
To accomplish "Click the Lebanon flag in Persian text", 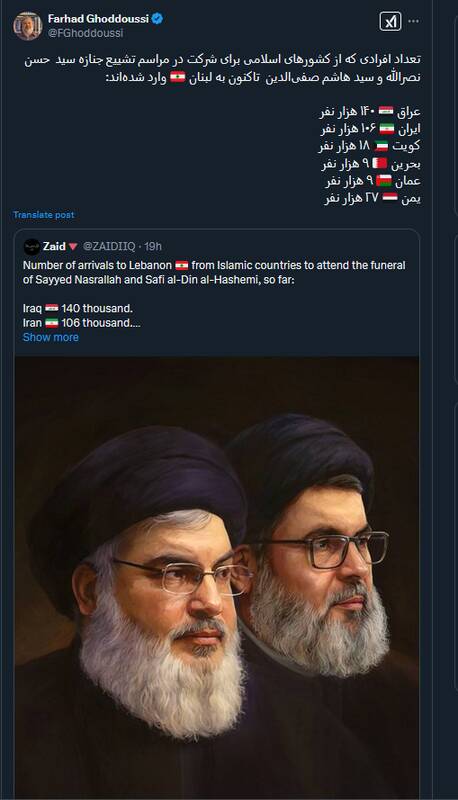I will (177, 77).
